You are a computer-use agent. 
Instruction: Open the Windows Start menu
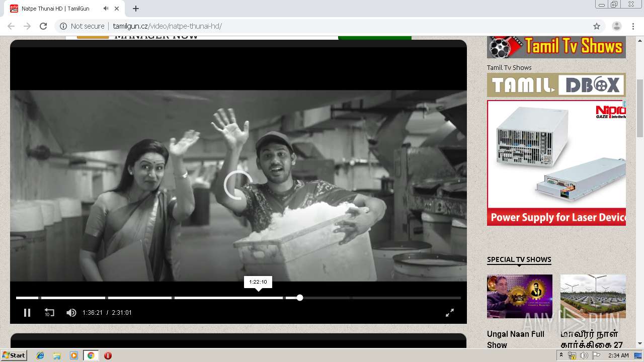pos(14,355)
